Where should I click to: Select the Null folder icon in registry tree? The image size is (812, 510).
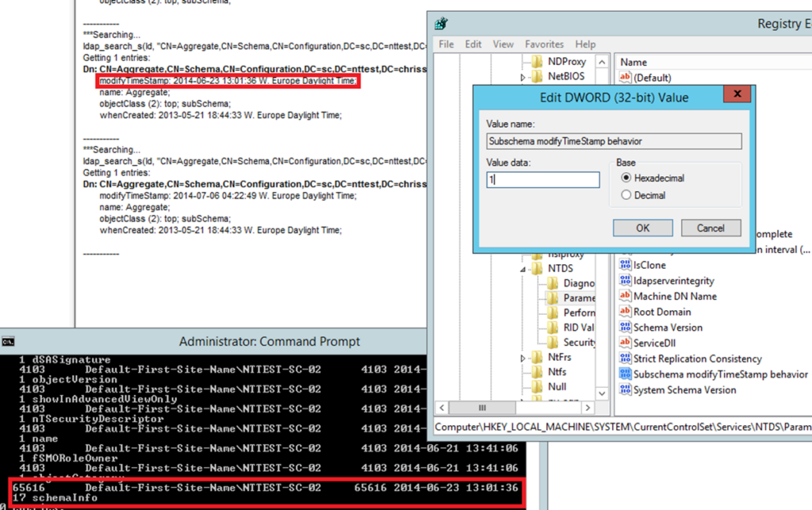(537, 387)
